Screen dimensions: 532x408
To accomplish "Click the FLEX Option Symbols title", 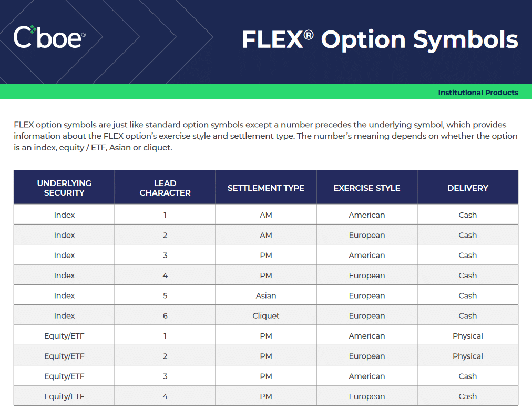I will pyautogui.click(x=380, y=40).
